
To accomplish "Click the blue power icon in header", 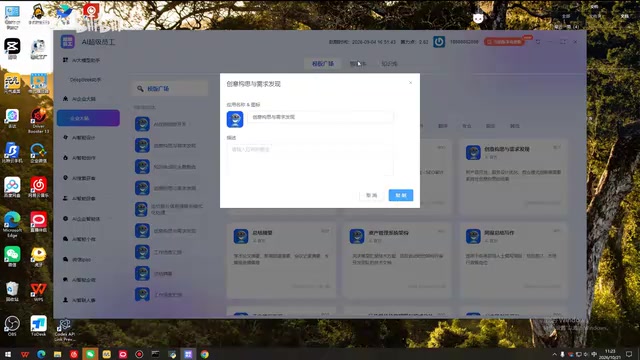I will (439, 42).
